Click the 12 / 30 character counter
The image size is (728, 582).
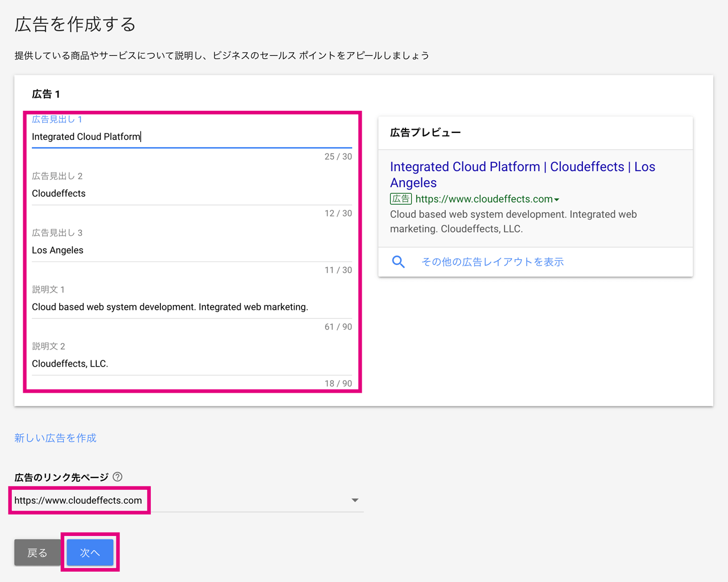tap(338, 213)
